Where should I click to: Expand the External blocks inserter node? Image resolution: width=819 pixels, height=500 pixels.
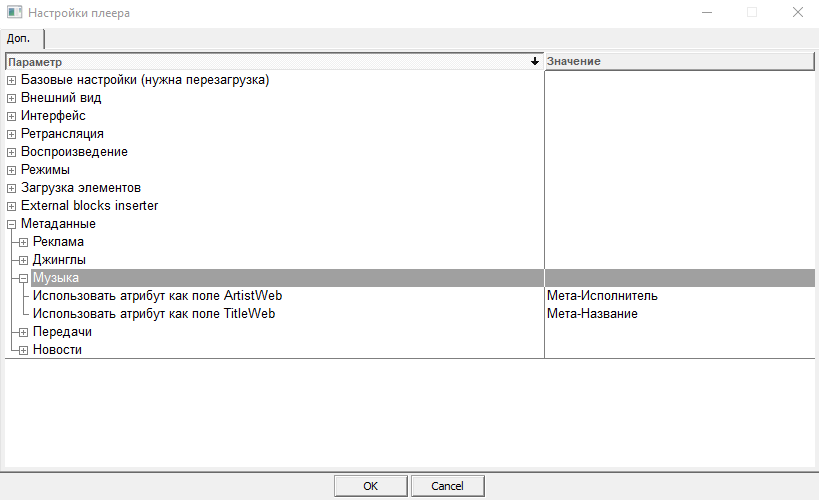12,206
